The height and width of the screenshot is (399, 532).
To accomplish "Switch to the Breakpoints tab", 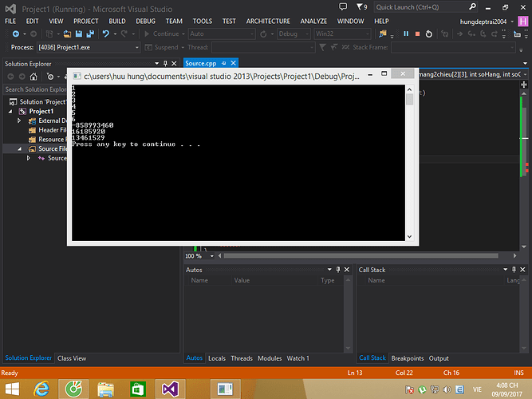I will 407,358.
